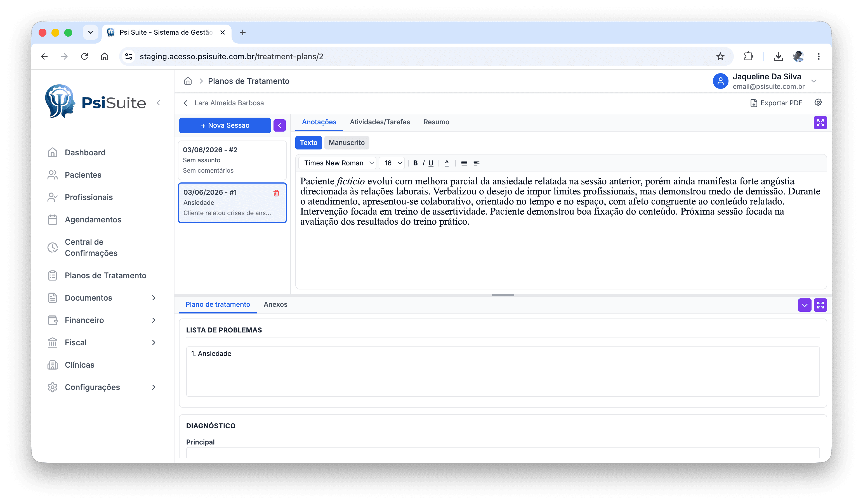This screenshot has width=863, height=504.
Task: Click the Chrome home button
Action: point(105,56)
